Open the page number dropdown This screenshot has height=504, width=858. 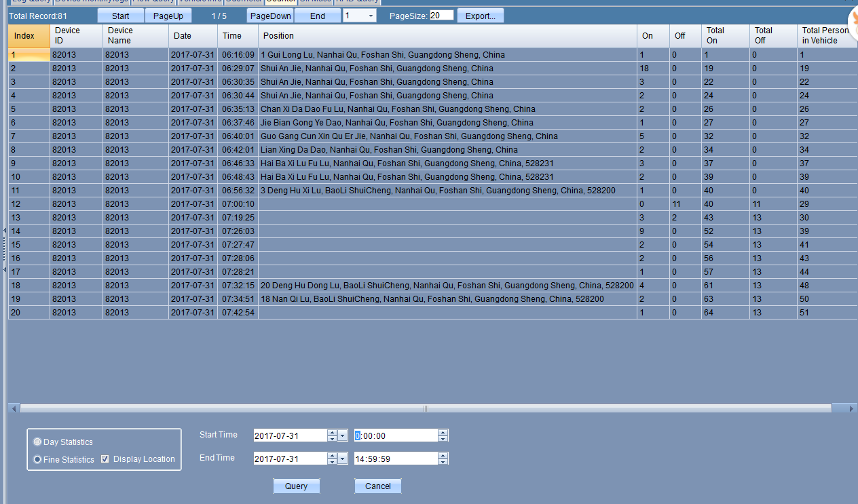(371, 16)
